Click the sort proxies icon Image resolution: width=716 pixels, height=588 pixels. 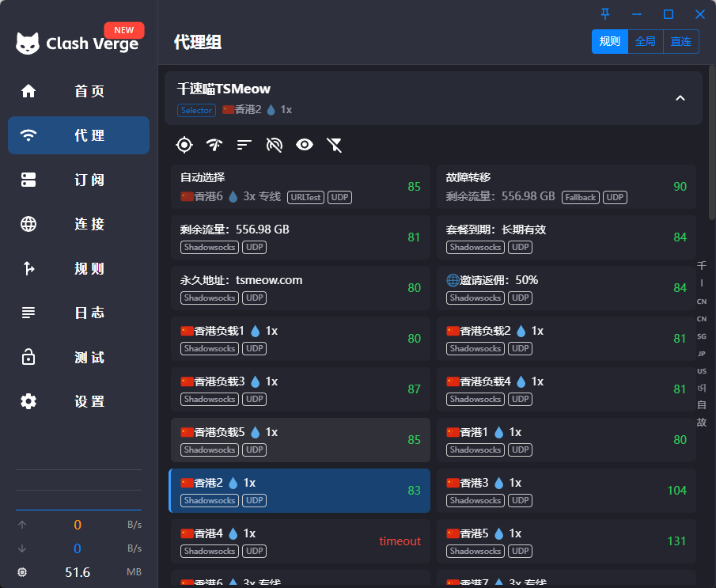pos(244,145)
